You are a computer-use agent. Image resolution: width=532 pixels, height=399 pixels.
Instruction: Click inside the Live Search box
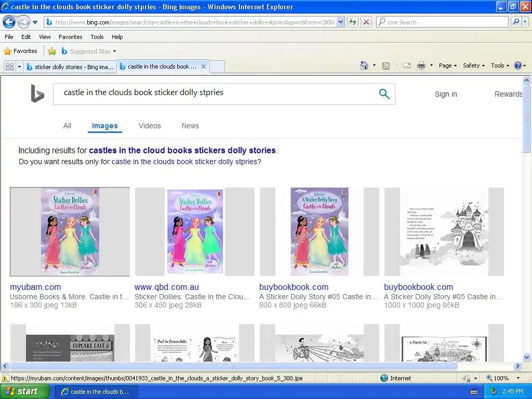click(x=443, y=22)
